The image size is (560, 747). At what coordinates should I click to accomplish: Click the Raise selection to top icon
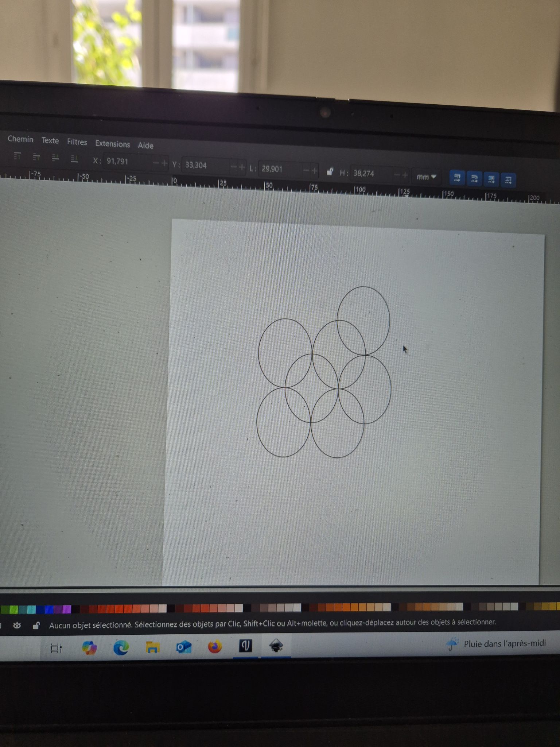click(x=17, y=156)
